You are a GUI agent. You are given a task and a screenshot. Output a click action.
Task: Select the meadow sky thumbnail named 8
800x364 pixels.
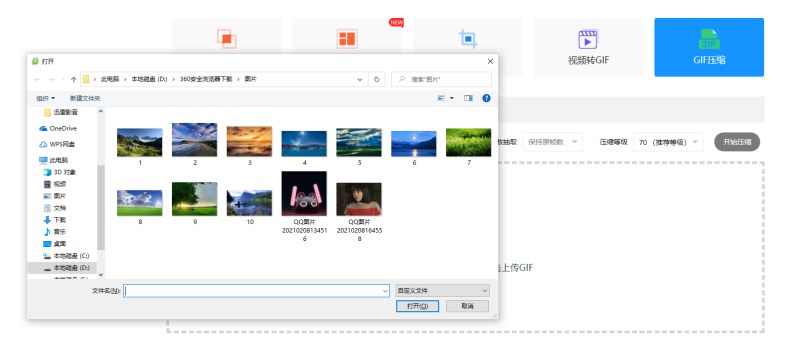[140, 203]
